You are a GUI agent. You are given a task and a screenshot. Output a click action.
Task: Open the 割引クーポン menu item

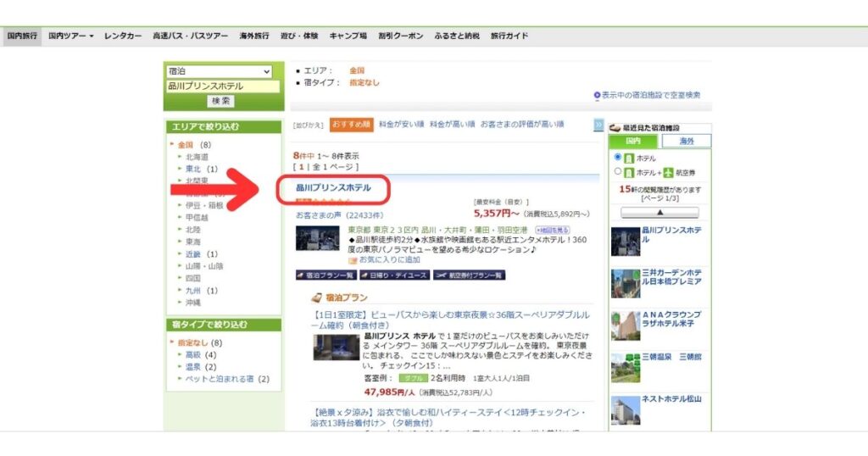coord(401,36)
